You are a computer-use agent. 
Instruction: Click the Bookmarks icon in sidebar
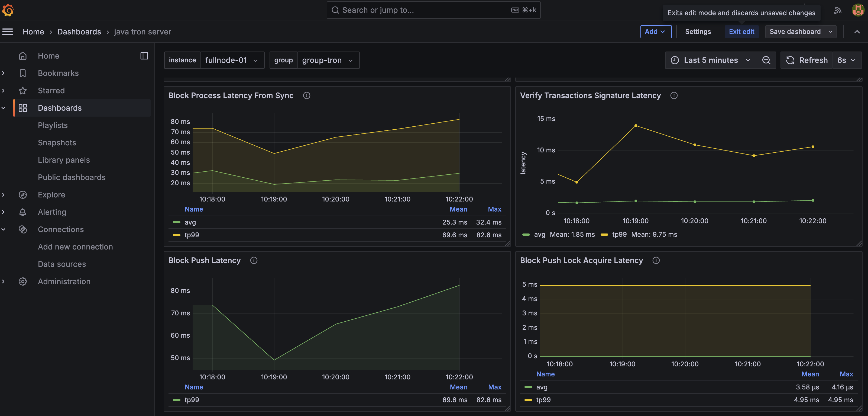click(22, 73)
